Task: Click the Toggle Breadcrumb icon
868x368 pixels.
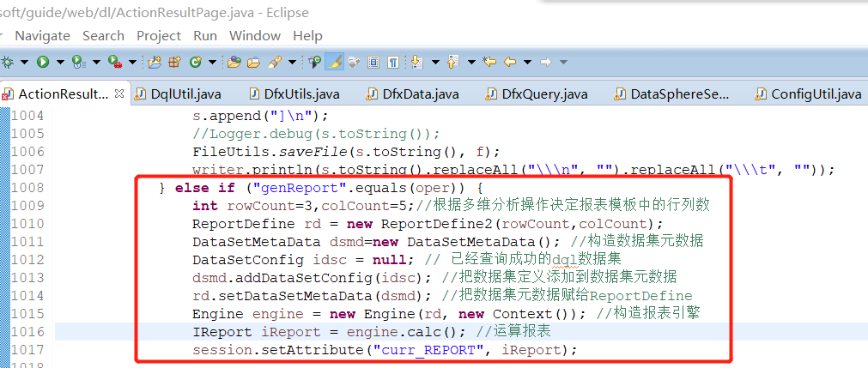Action: point(315,62)
